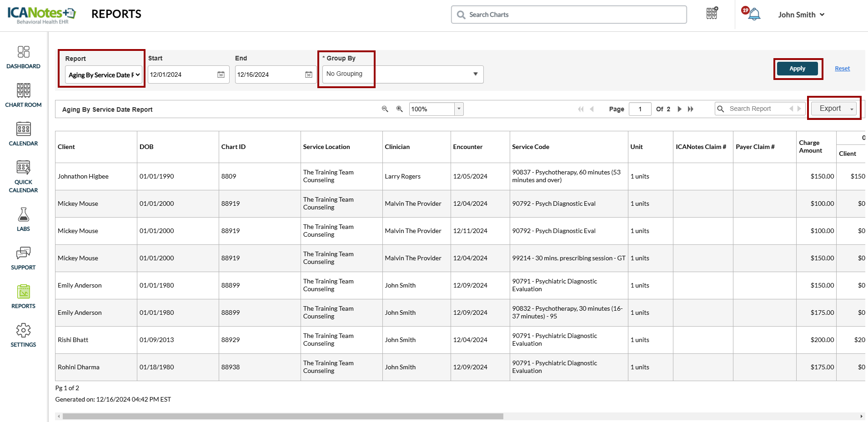Open the John Smith user menu

(x=801, y=15)
